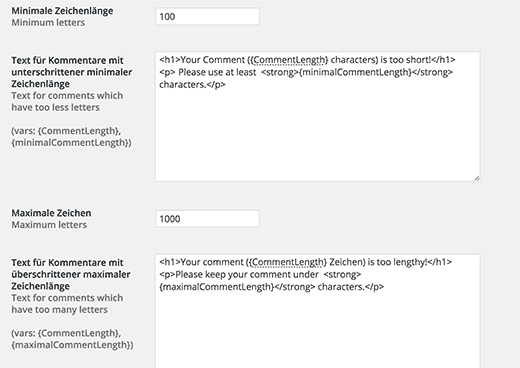520x368 pixels.
Task: Click the Maximale Zeichen label
Action: (51, 213)
